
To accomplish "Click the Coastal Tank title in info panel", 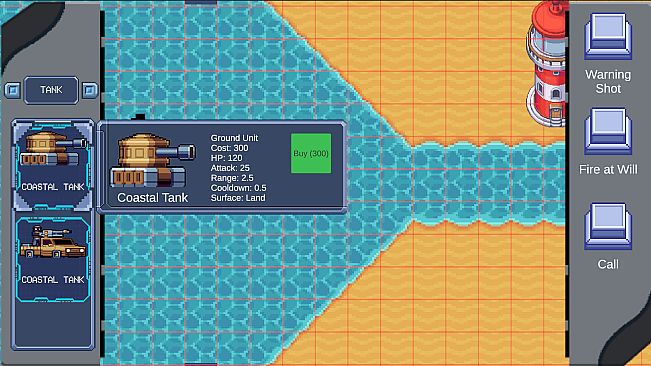I will point(152,198).
